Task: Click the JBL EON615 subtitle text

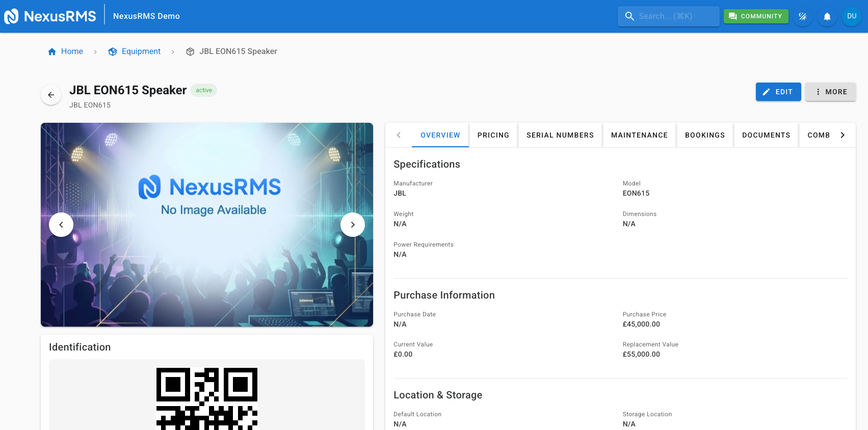Action: pyautogui.click(x=90, y=105)
